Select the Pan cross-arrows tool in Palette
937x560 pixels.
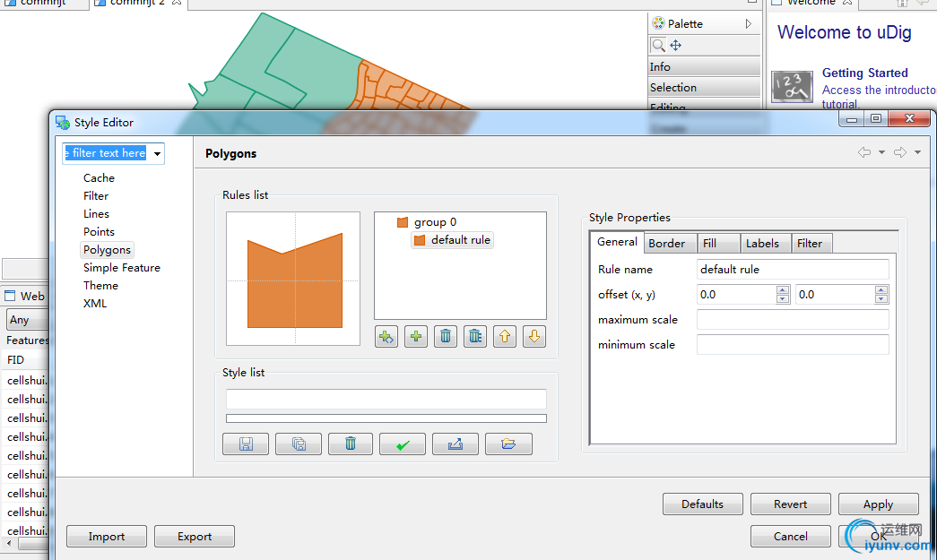click(x=676, y=46)
